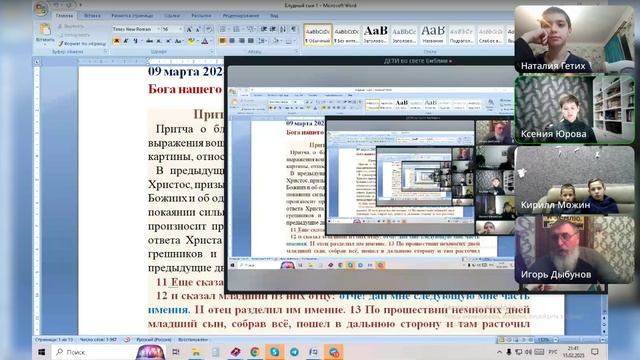Screen dimensions: 640x360
Task: Apply the Название style
Action: (433, 34)
